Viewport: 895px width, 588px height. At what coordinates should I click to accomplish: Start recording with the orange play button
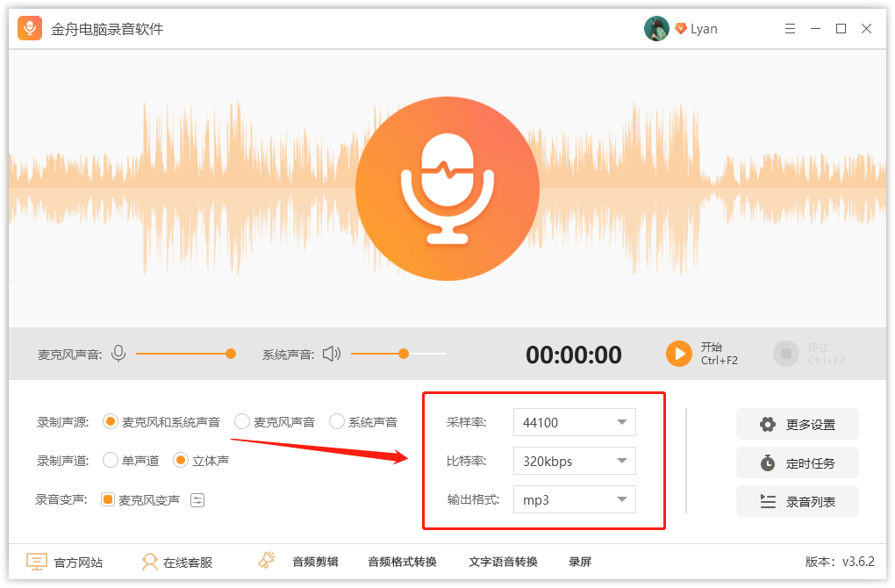(679, 354)
